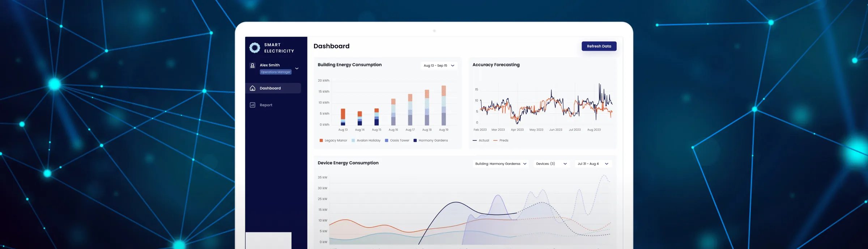Open the Jul 31 - Aug 4 date dropdown

(x=593, y=164)
